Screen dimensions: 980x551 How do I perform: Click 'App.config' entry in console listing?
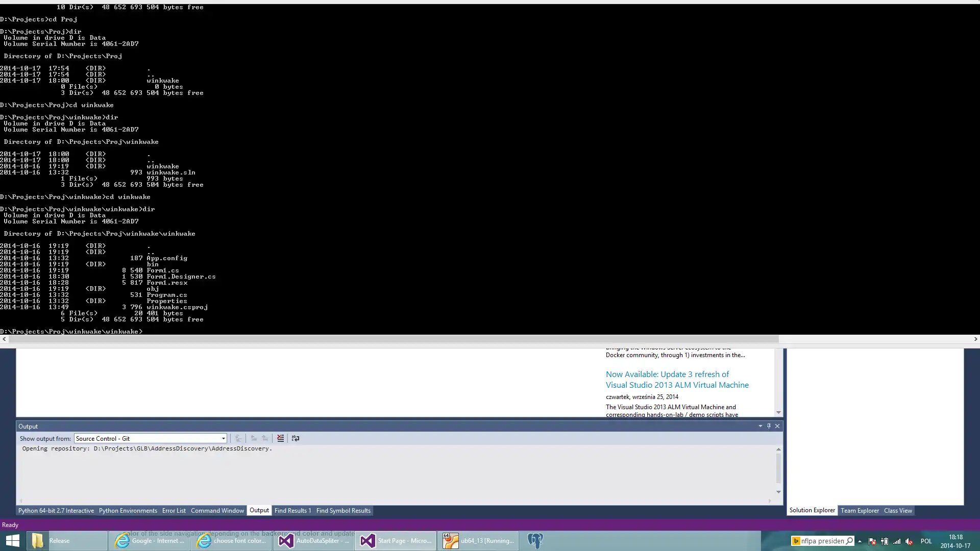tap(167, 258)
